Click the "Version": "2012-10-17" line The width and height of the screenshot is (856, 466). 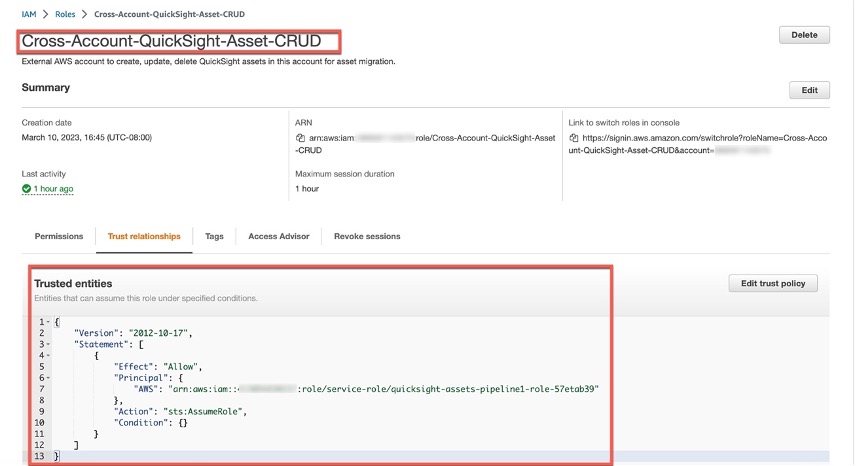[133, 333]
